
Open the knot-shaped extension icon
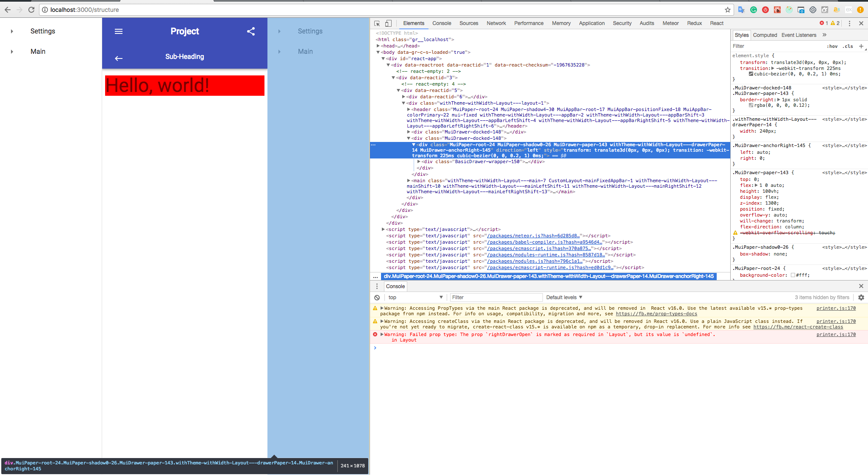coord(813,10)
